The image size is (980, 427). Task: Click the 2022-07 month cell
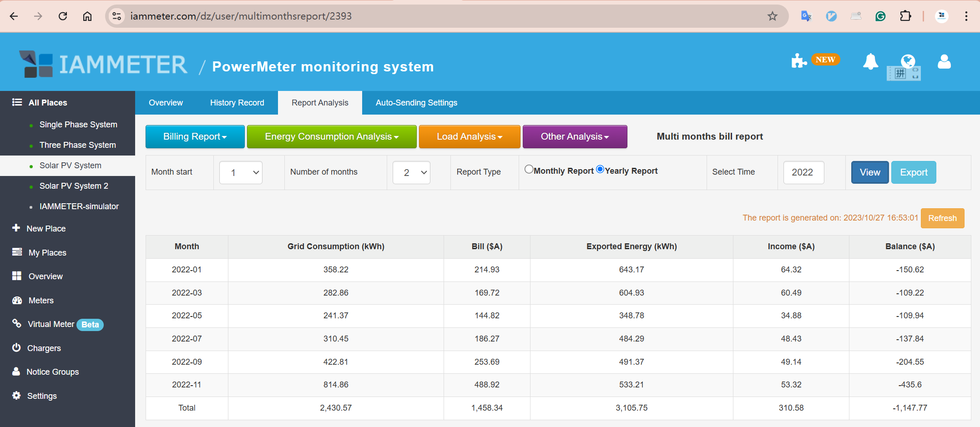[x=187, y=339]
